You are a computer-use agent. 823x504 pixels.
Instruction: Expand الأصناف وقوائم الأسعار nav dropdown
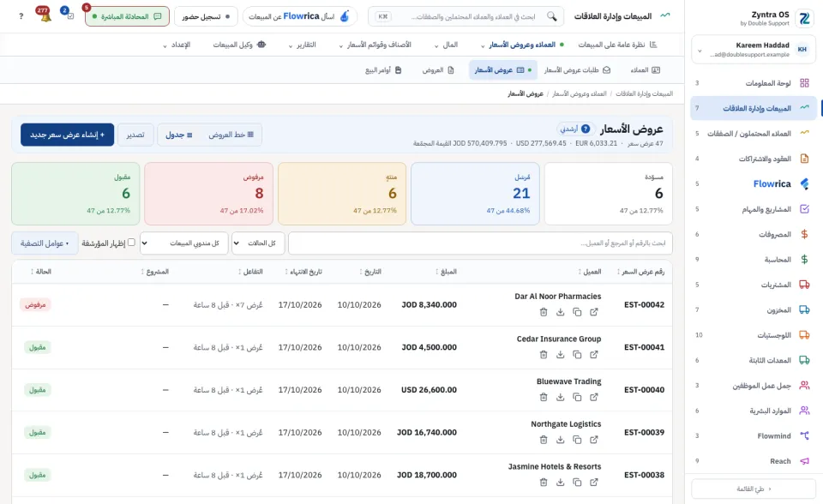[x=375, y=45]
